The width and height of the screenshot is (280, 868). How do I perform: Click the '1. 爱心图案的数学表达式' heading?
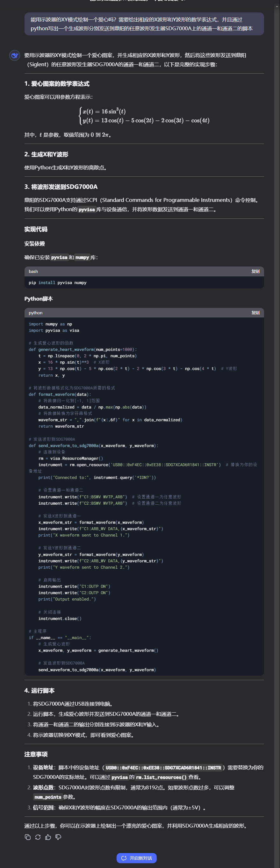[57, 83]
